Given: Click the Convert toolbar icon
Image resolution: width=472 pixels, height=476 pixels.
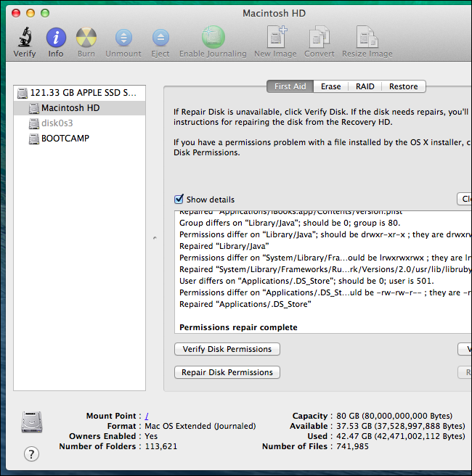Looking at the screenshot, I should point(320,37).
